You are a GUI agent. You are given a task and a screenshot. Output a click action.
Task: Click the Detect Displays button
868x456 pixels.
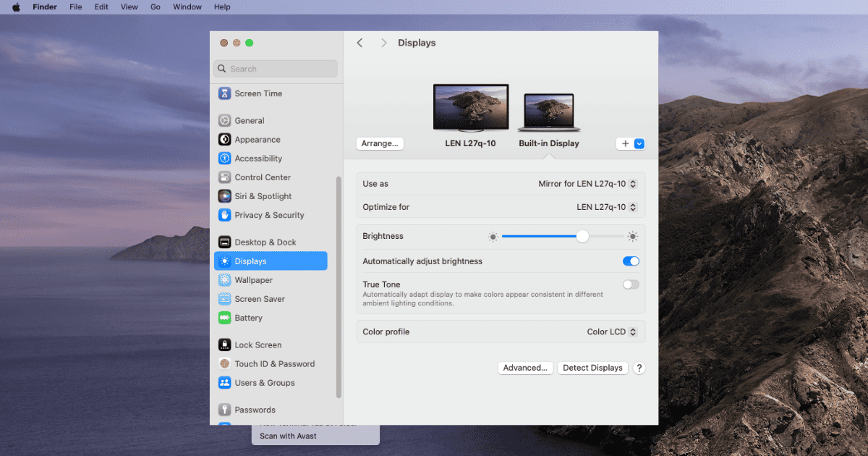coord(592,368)
